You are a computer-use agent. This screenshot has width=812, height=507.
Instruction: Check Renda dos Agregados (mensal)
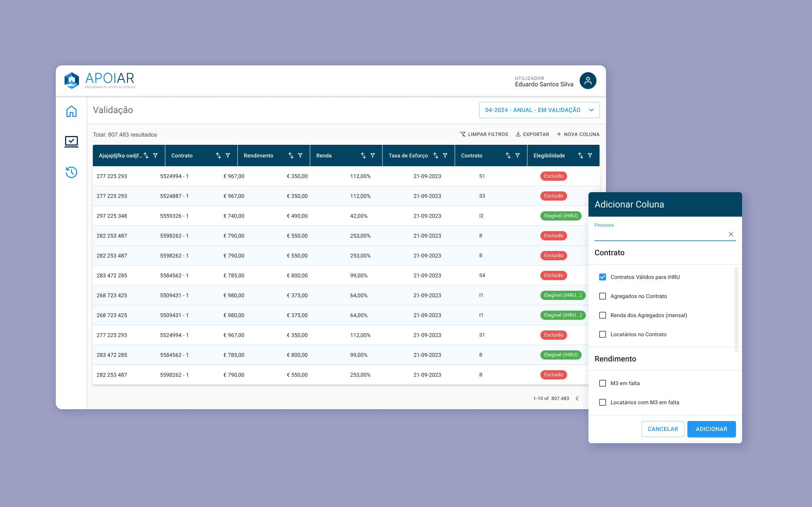click(603, 315)
